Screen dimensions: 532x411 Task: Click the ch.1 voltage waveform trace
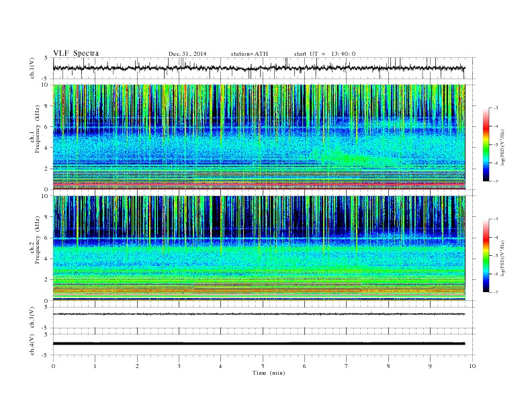pyautogui.click(x=259, y=68)
